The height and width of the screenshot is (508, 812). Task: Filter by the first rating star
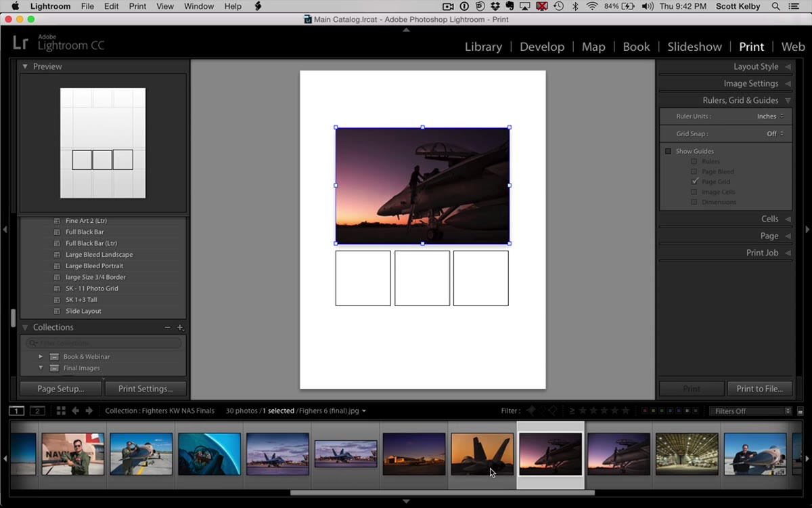(582, 410)
